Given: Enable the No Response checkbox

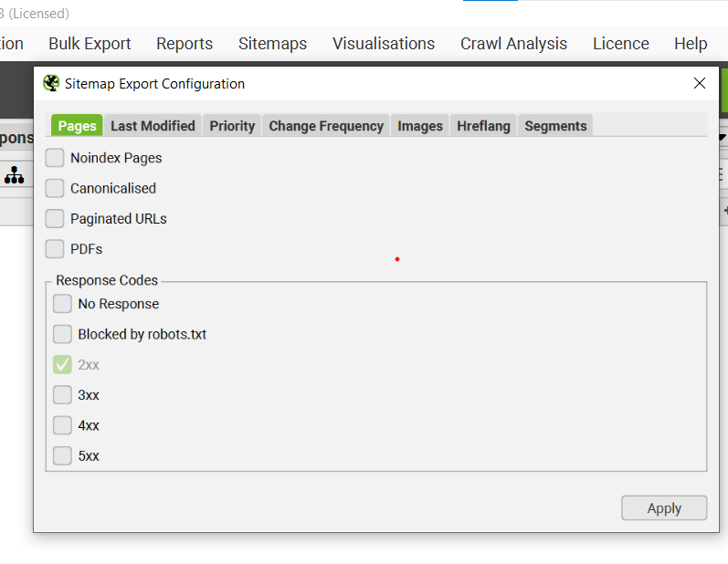Looking at the screenshot, I should (x=62, y=304).
